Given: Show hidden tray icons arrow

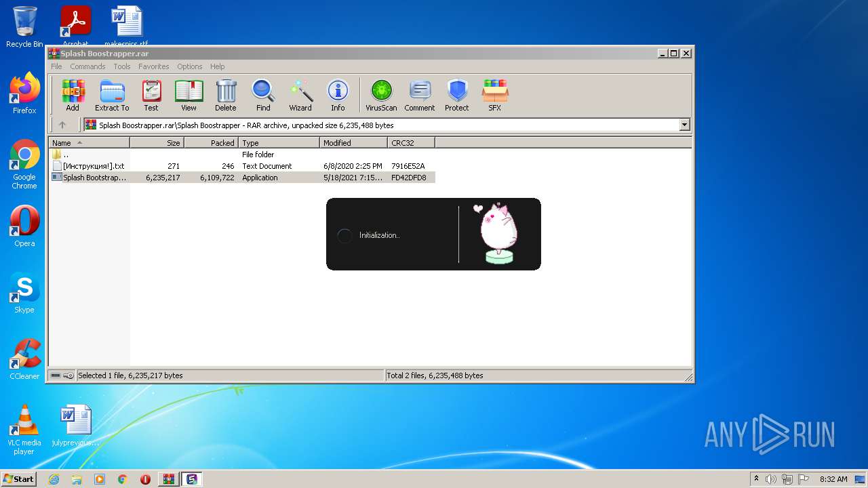Looking at the screenshot, I should pos(756,479).
